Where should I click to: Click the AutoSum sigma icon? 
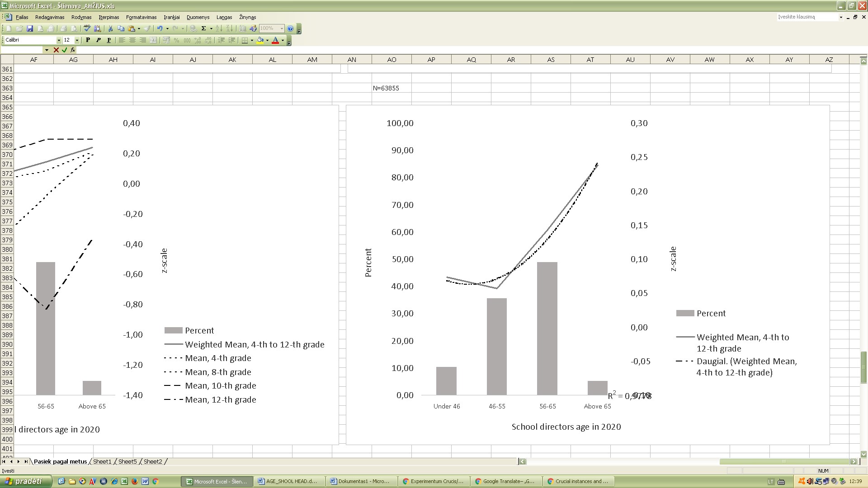tap(204, 28)
